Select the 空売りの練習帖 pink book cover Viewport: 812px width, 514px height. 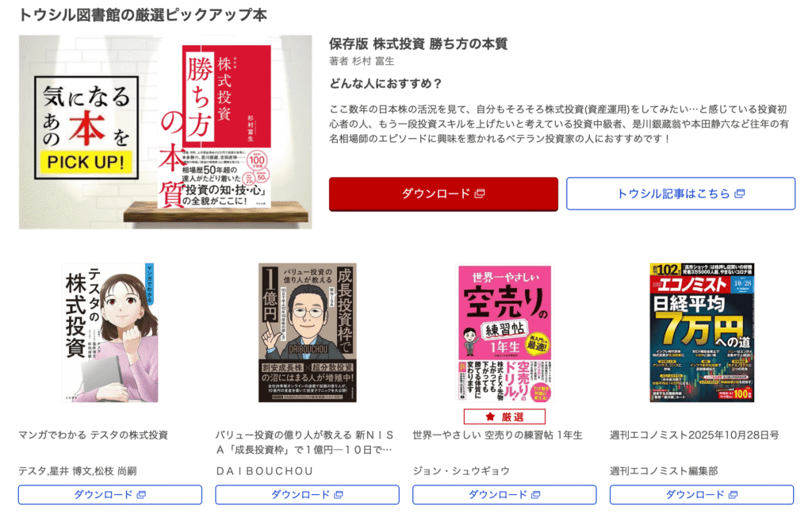pyautogui.click(x=504, y=332)
